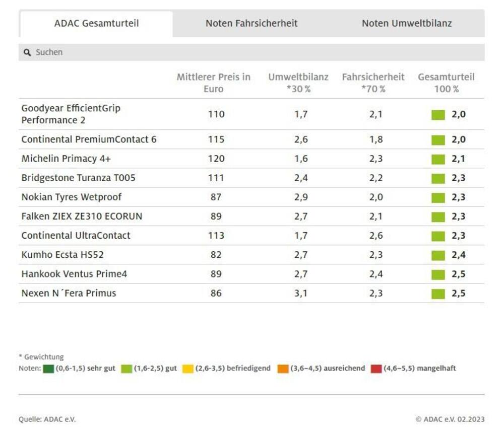Viewport: 504px width, 431px height.
Task: Click Goodyear price value 110
Action: click(216, 114)
